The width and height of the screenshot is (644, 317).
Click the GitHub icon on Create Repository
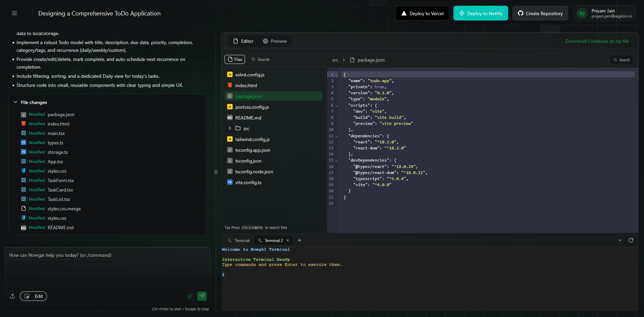point(520,13)
